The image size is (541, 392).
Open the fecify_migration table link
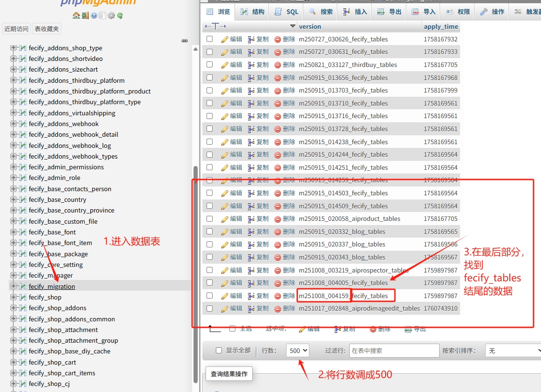tap(52, 286)
